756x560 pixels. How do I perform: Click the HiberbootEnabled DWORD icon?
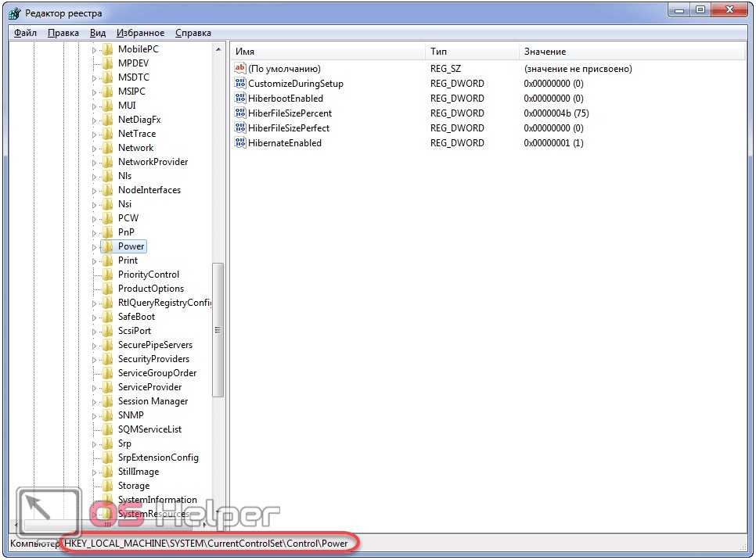[240, 99]
